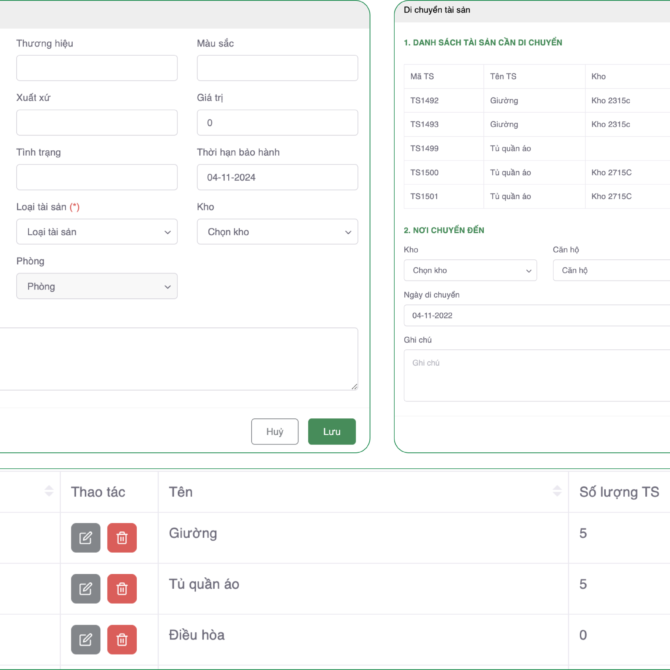670x670 pixels.
Task: Select the Giá trị value field
Action: pyautogui.click(x=277, y=123)
